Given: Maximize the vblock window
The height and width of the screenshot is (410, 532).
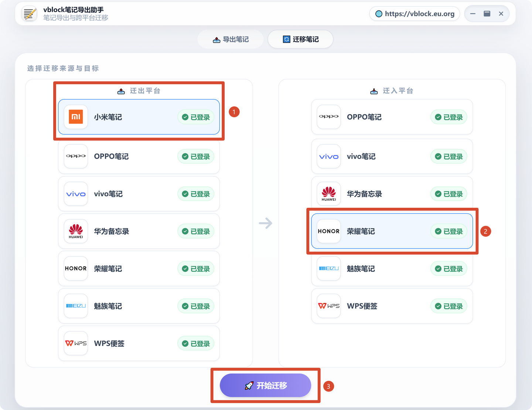Looking at the screenshot, I should pyautogui.click(x=487, y=14).
